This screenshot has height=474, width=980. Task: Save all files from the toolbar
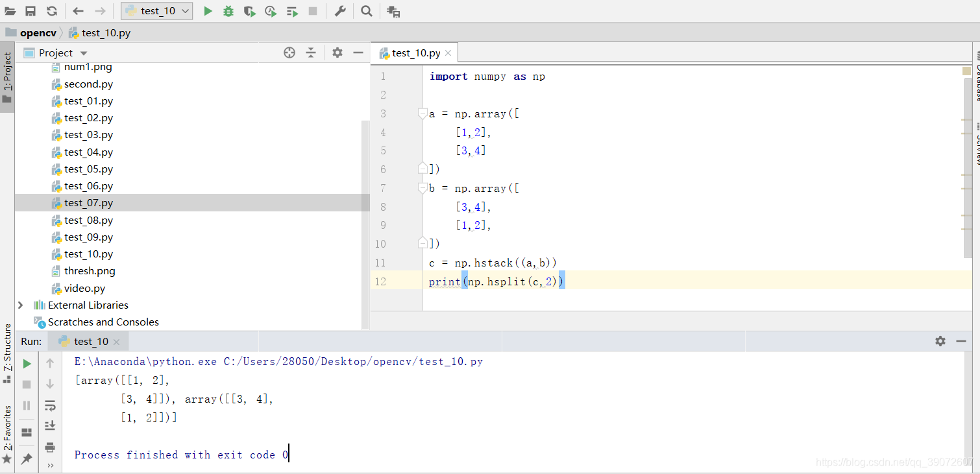tap(31, 11)
